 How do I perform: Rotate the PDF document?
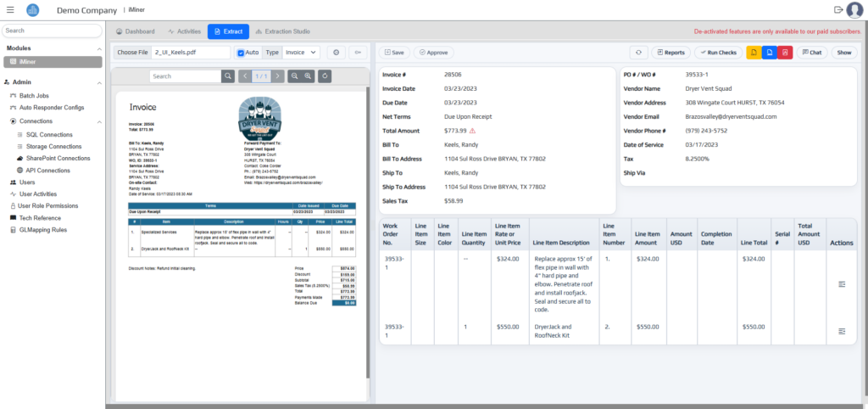click(325, 76)
